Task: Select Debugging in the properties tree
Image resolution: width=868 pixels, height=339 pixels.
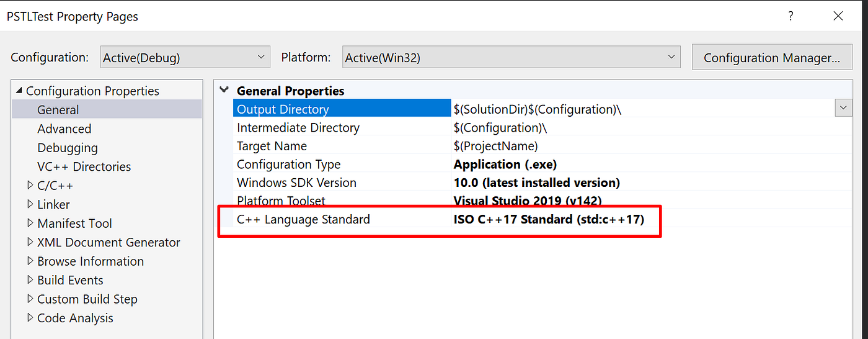Action: [x=68, y=148]
